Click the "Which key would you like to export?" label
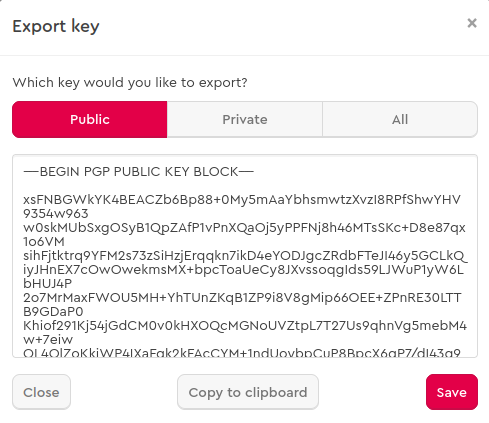This screenshot has height=423, width=489. (130, 82)
